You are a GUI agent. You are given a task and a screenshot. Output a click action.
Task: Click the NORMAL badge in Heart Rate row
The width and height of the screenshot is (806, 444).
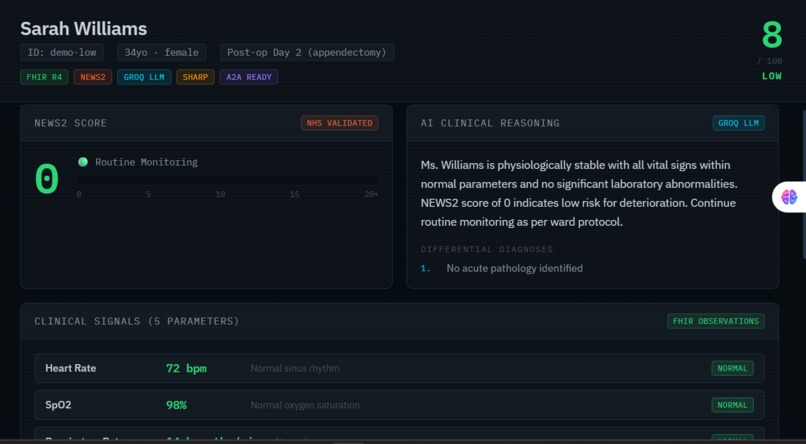tap(732, 368)
